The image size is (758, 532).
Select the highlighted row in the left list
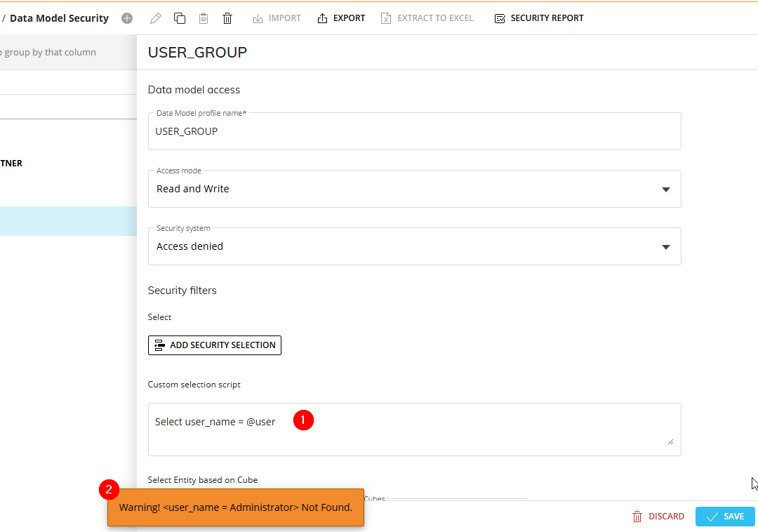(x=68, y=221)
